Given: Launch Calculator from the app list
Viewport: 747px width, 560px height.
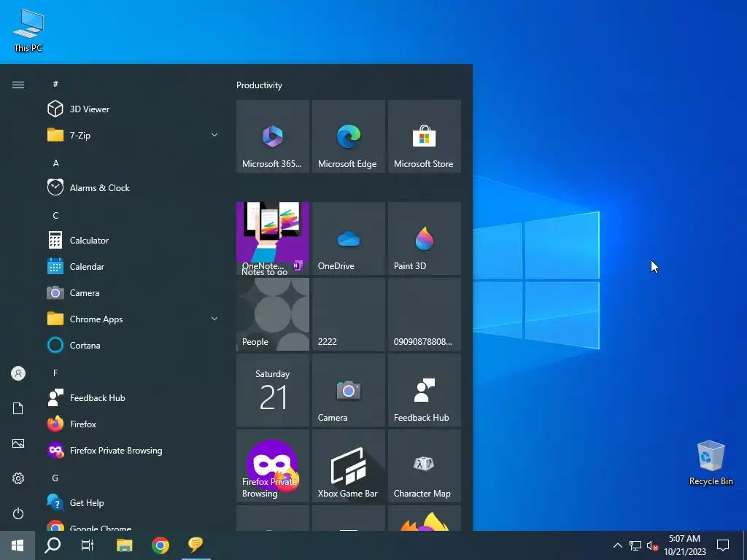Looking at the screenshot, I should tap(132, 240).
